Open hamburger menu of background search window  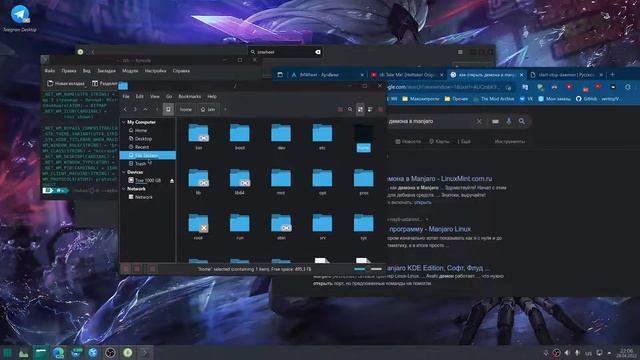[x=460, y=52]
